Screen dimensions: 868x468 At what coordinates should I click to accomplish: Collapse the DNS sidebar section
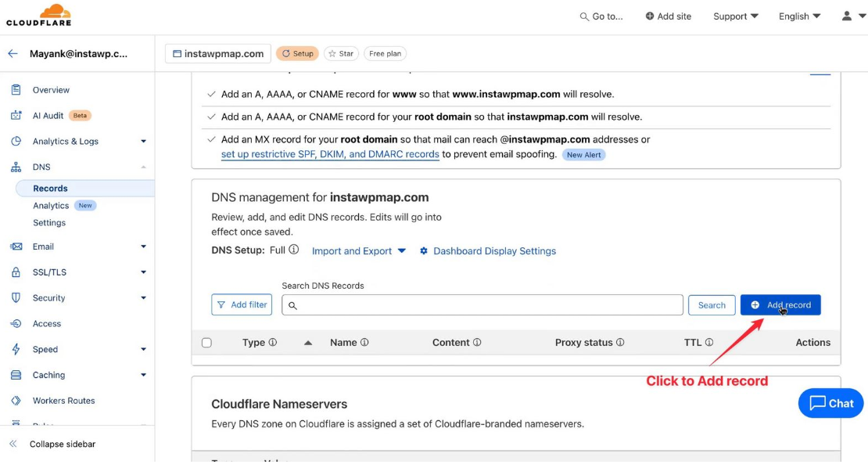(x=143, y=167)
